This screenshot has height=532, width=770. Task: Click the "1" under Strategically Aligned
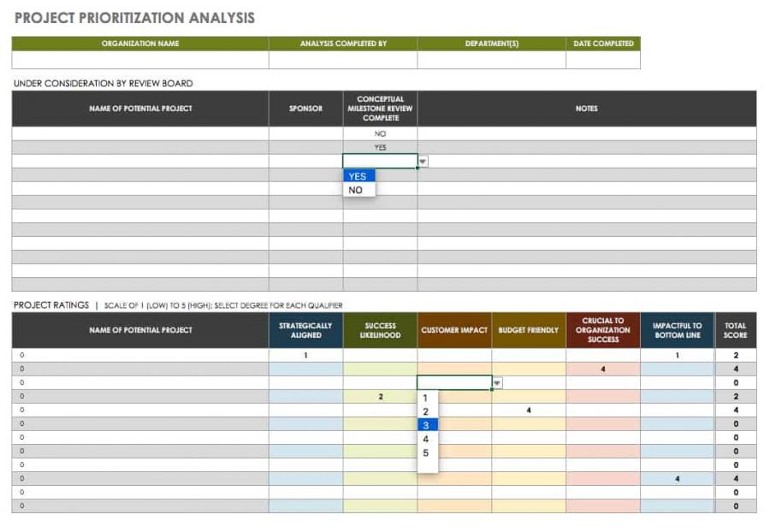tap(305, 354)
